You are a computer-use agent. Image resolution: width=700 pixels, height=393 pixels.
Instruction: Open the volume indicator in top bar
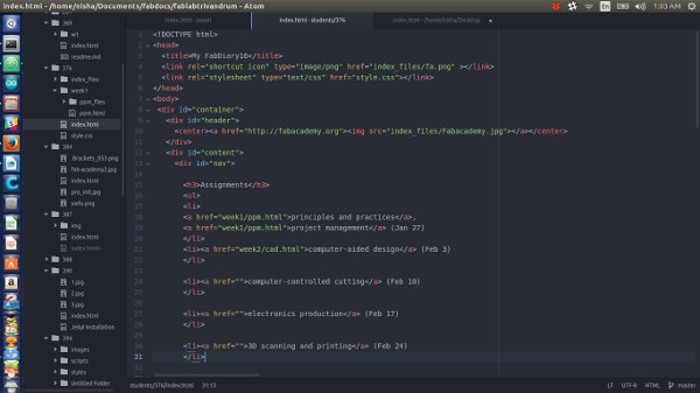pos(641,6)
